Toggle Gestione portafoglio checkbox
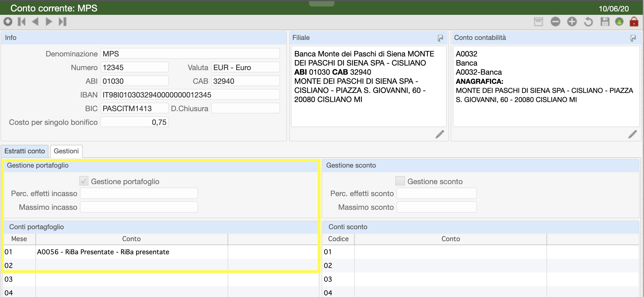The height and width of the screenshot is (297, 644). point(84,181)
